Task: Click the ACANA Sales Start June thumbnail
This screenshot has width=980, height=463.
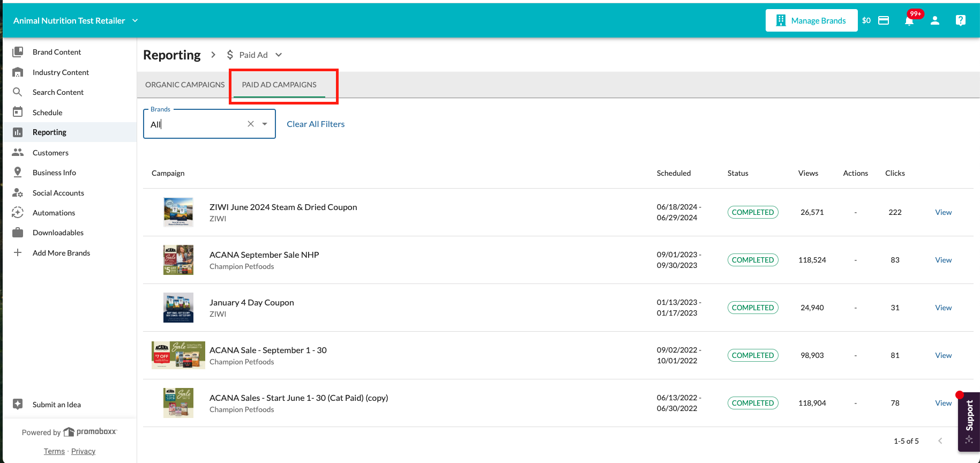Action: (x=178, y=403)
